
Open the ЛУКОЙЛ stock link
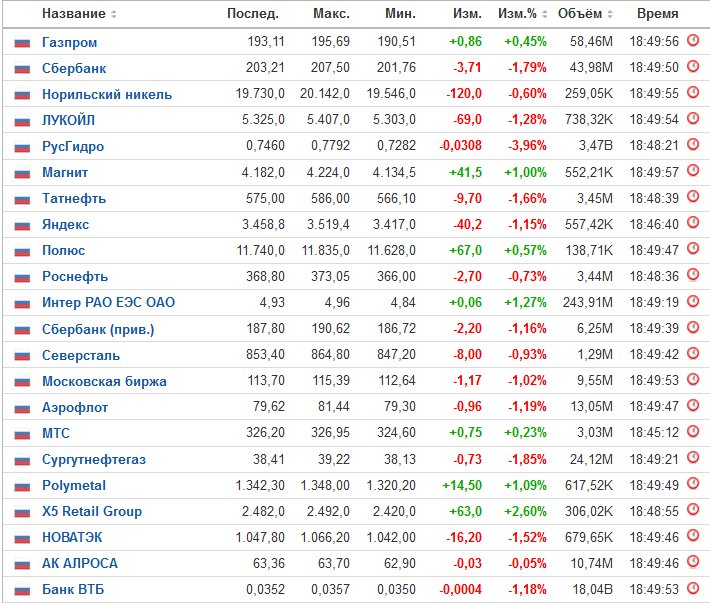tap(68, 120)
